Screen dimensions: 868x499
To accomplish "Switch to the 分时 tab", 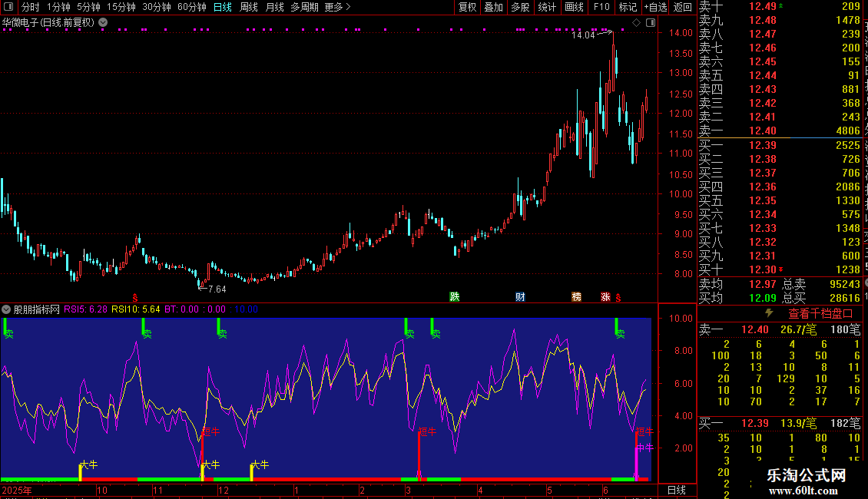I will (30, 7).
